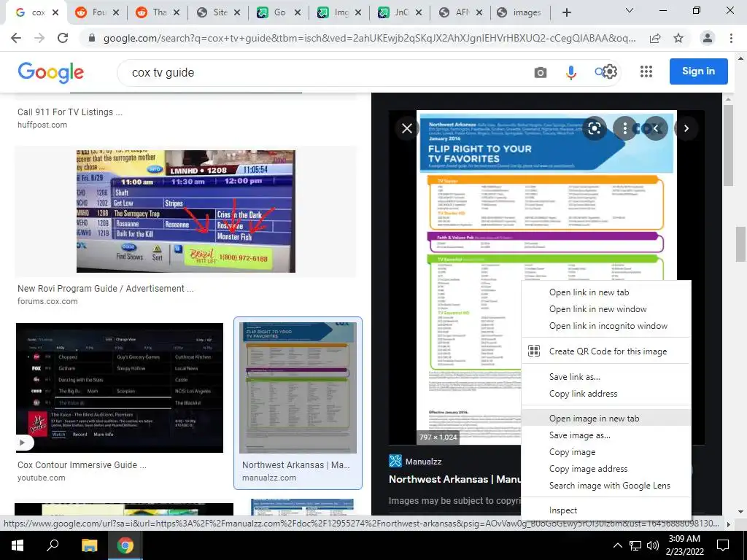This screenshot has height=560, width=747.
Task: Open a new browser tab
Action: (x=566, y=12)
